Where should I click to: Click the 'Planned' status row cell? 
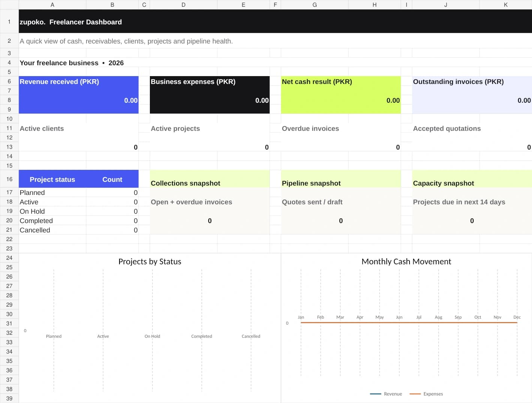point(52,193)
